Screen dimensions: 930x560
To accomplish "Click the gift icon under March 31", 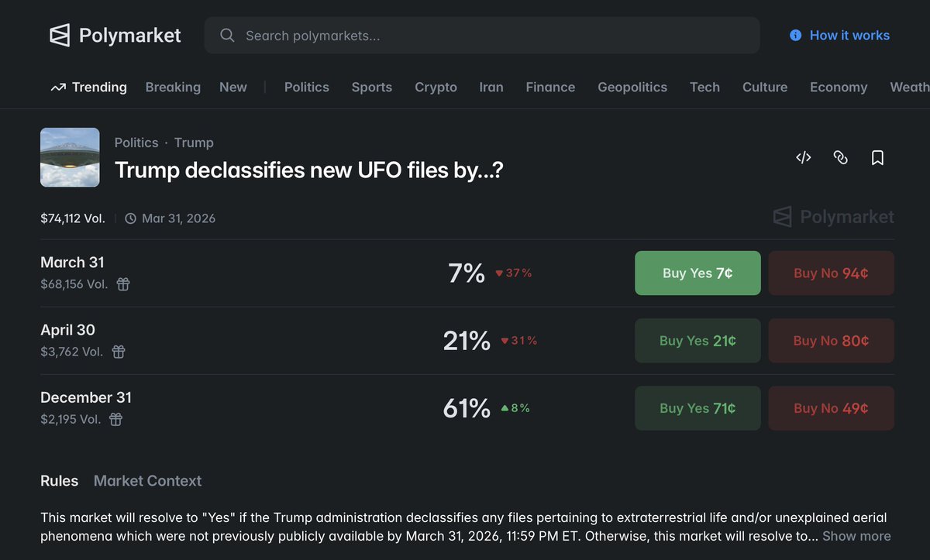I will pos(123,284).
